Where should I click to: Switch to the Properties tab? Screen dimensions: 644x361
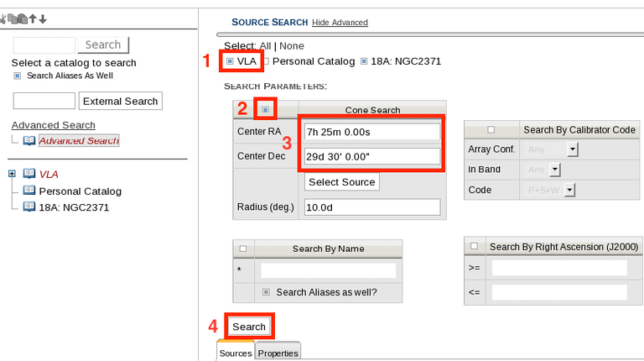pyautogui.click(x=278, y=353)
